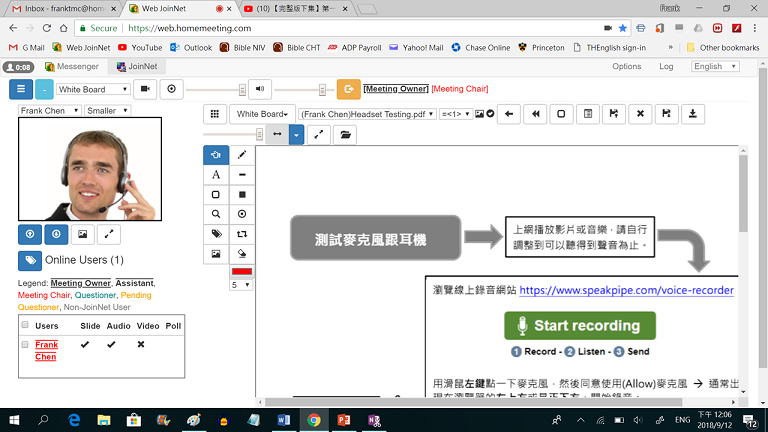Tick the Users header select-all checkbox
This screenshot has height=432, width=768.
[25, 325]
